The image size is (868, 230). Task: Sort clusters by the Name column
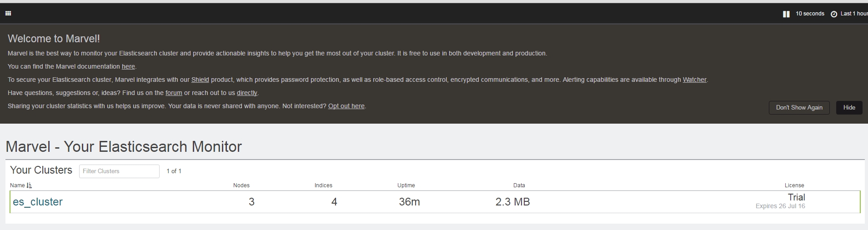[21, 185]
